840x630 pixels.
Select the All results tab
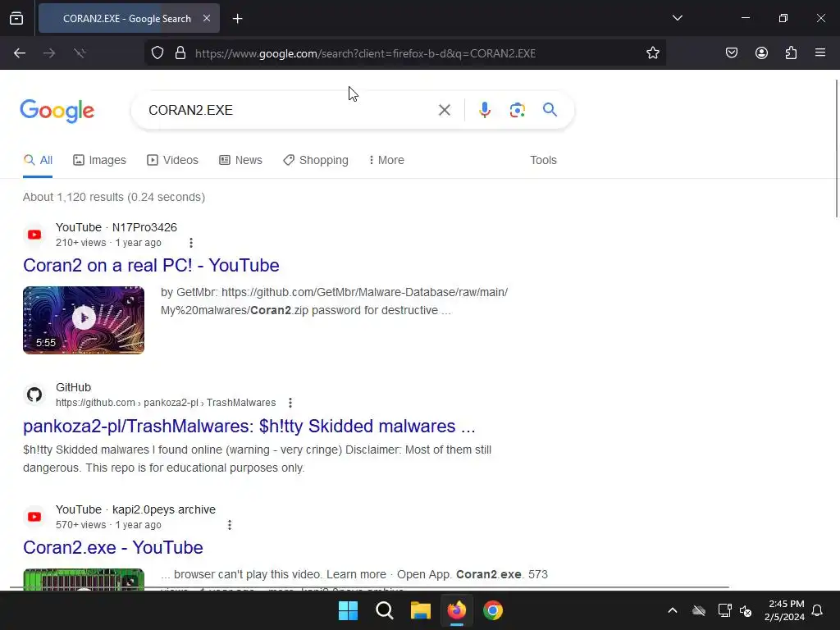(38, 160)
